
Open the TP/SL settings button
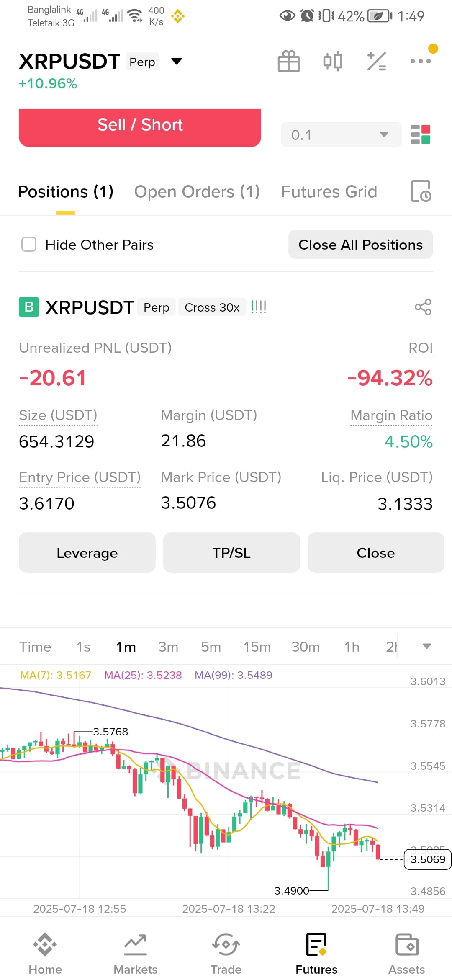pos(231,552)
